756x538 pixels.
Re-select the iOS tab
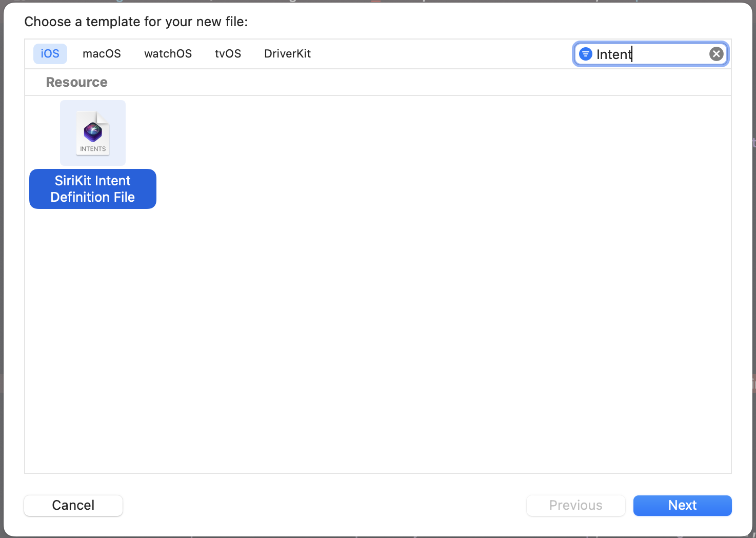pyautogui.click(x=50, y=53)
